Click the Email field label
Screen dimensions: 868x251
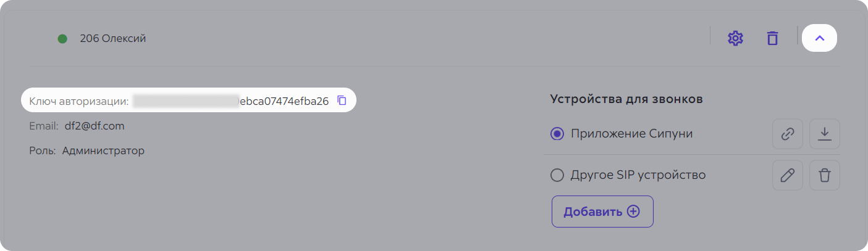coord(43,126)
